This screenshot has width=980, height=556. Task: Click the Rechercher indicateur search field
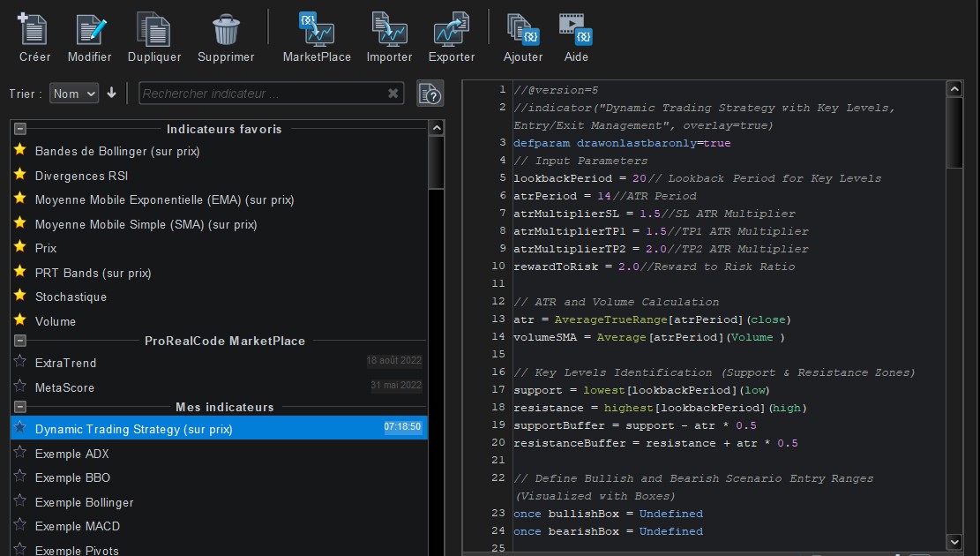(x=260, y=94)
